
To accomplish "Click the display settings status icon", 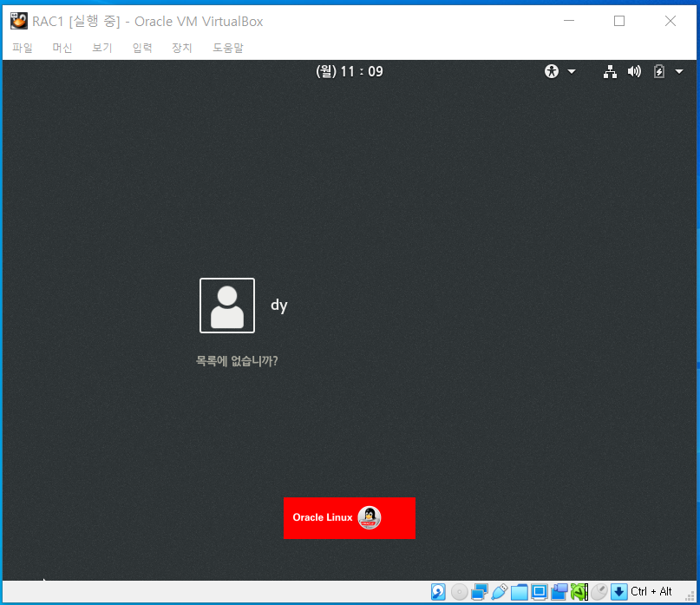I will (x=540, y=592).
